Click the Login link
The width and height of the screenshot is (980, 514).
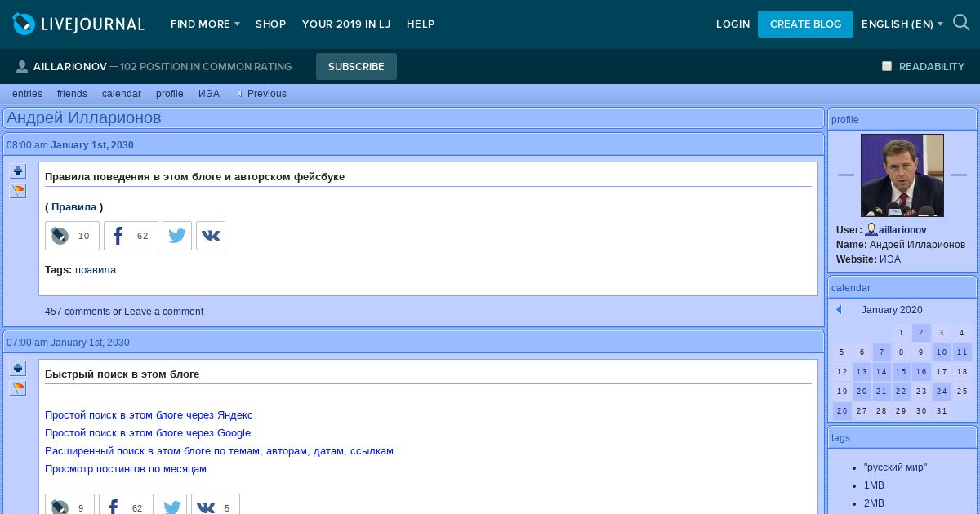click(733, 24)
